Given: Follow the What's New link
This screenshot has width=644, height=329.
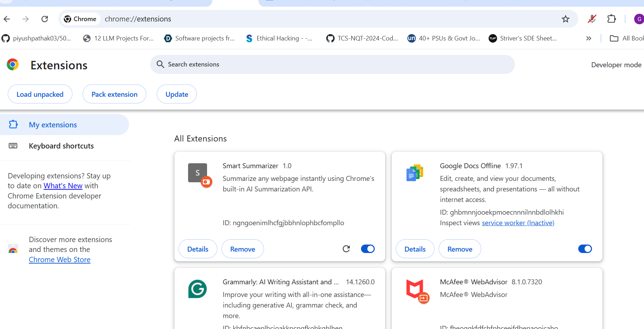Looking at the screenshot, I should point(63,186).
